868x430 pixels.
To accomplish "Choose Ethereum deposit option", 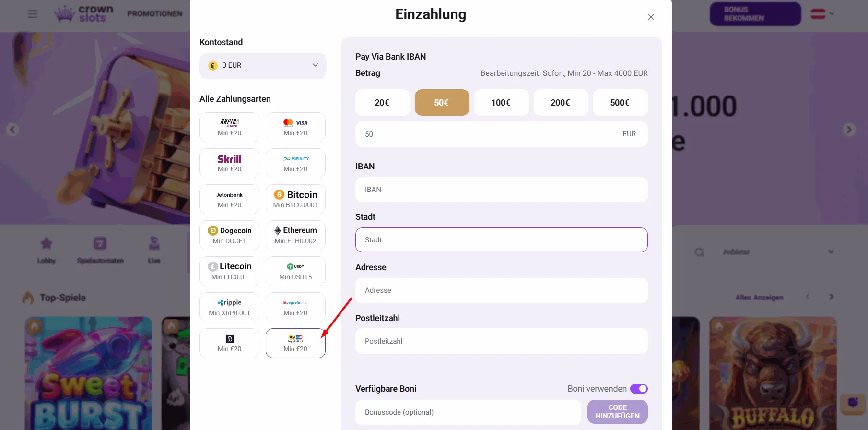I will point(295,235).
